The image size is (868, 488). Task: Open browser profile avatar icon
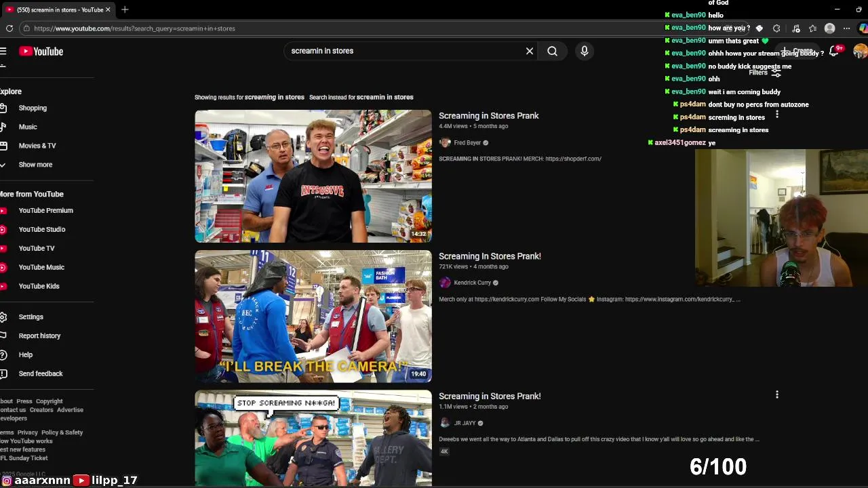click(x=829, y=28)
